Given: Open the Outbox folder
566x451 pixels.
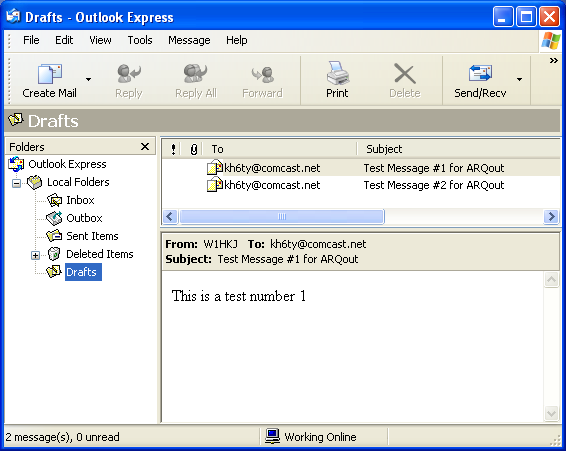Looking at the screenshot, I should click(x=84, y=218).
